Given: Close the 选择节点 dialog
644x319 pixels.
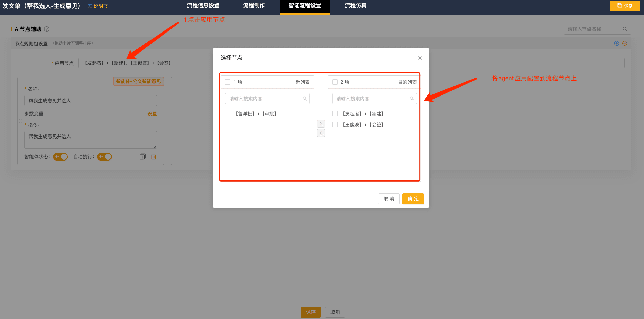Looking at the screenshot, I should (420, 58).
